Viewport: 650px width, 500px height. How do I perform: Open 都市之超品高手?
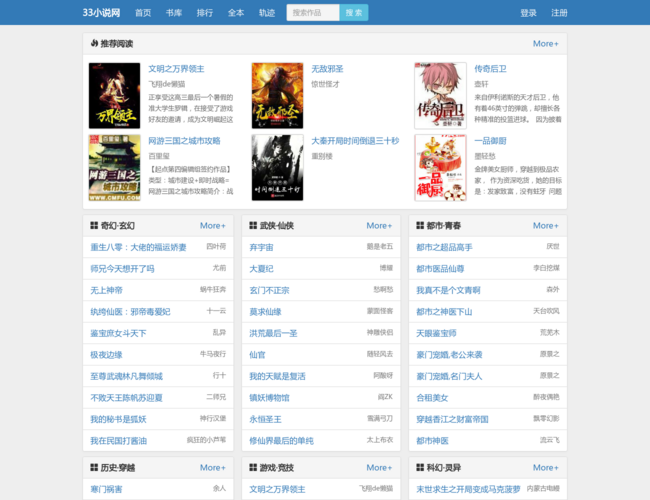tap(444, 247)
